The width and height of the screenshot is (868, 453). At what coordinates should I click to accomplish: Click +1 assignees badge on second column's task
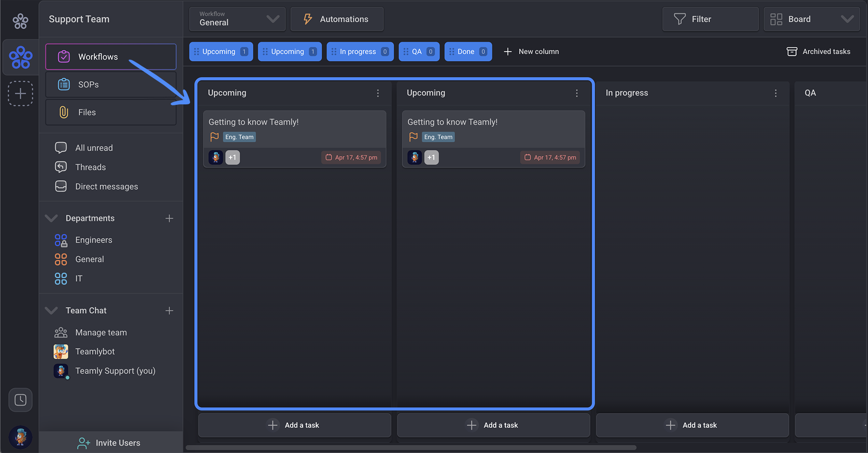click(x=431, y=157)
